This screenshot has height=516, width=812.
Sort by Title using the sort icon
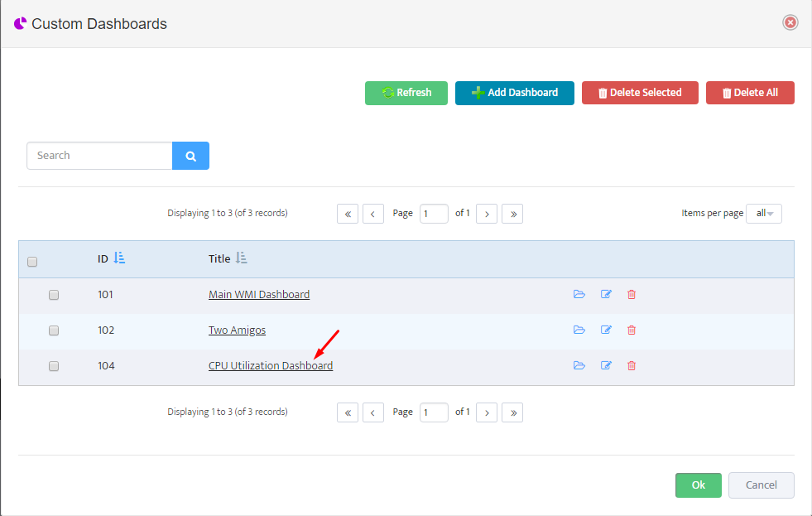click(242, 258)
